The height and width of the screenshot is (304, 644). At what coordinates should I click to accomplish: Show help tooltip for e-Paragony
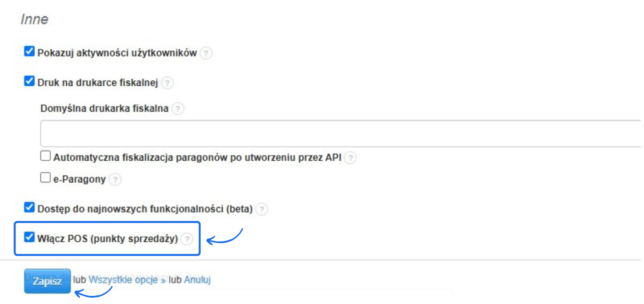click(116, 180)
